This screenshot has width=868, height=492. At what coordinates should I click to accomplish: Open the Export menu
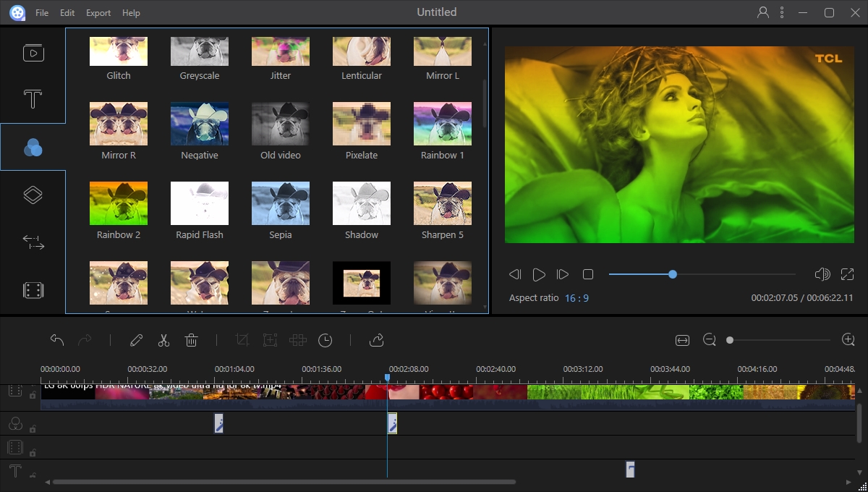pos(98,13)
